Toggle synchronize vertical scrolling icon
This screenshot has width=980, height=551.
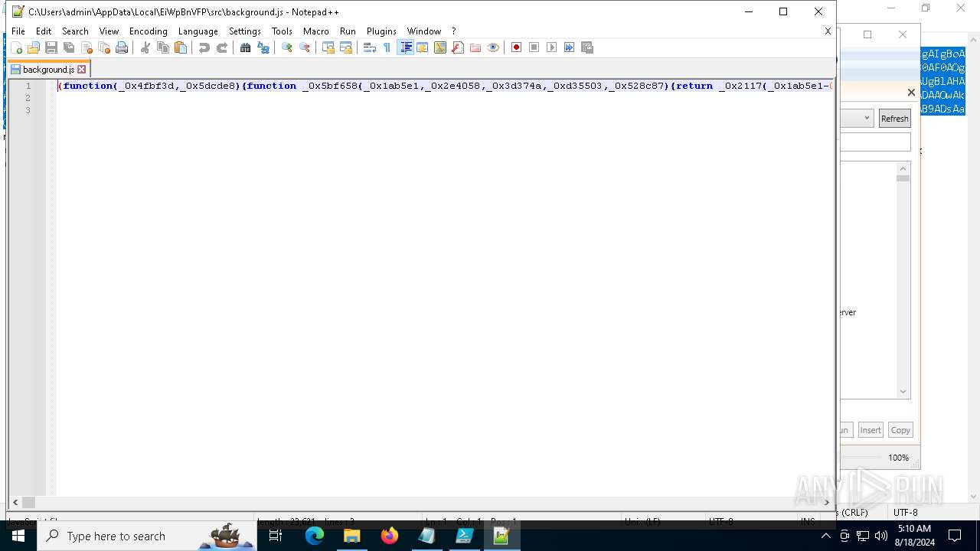[328, 47]
